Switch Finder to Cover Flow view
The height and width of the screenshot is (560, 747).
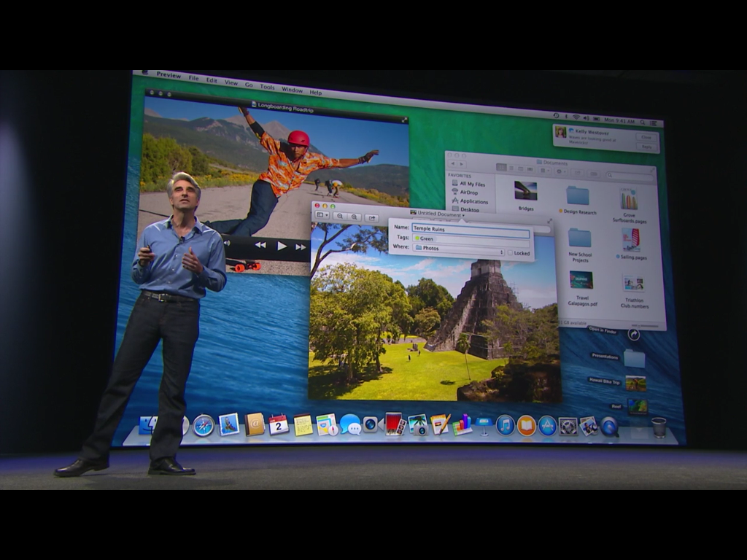pos(530,169)
